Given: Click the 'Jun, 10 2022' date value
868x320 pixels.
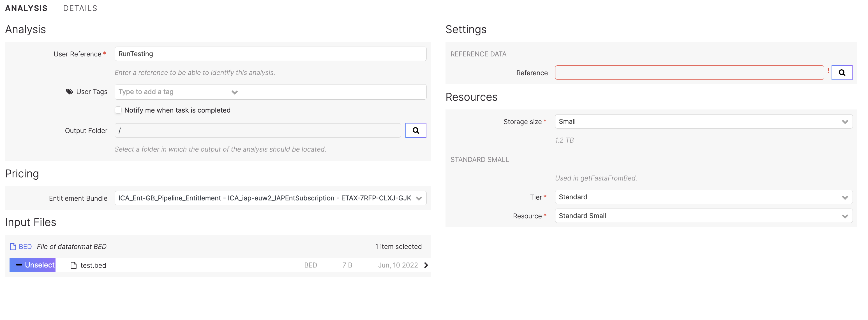Looking at the screenshot, I should point(398,265).
